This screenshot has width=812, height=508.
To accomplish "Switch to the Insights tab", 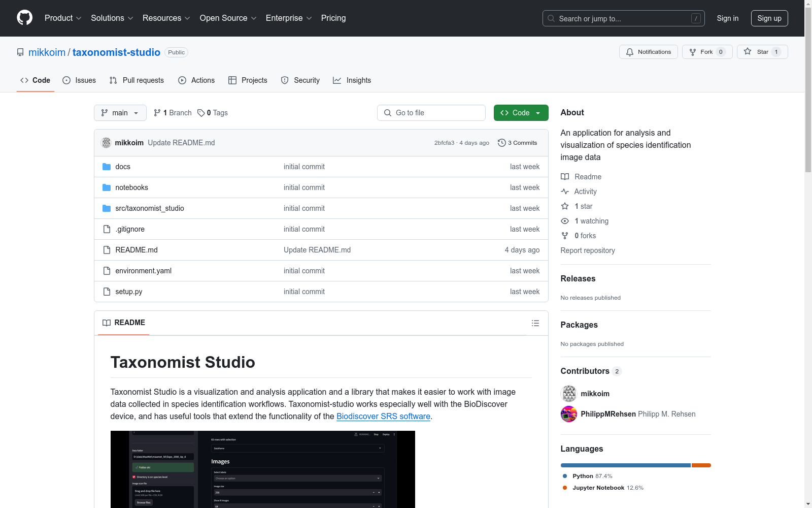I will point(352,80).
